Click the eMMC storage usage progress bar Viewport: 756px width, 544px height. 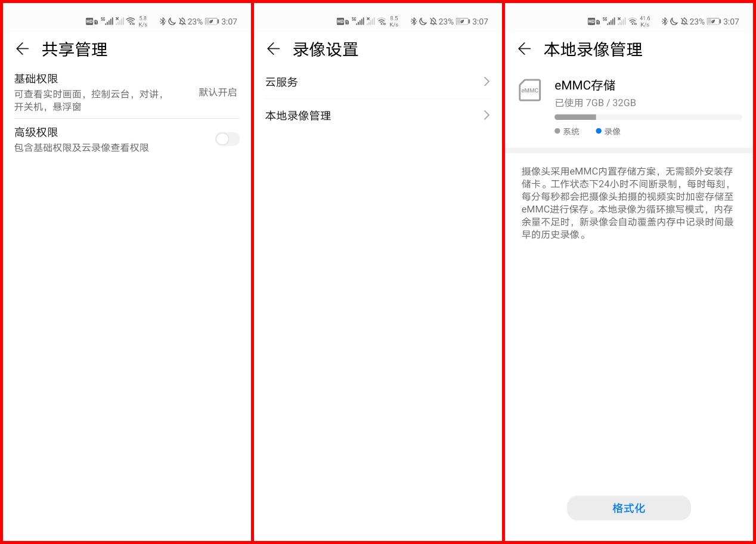click(x=647, y=117)
